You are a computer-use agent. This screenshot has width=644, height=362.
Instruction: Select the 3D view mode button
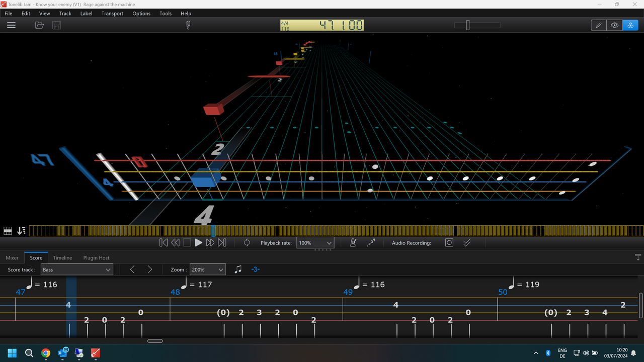pos(630,25)
